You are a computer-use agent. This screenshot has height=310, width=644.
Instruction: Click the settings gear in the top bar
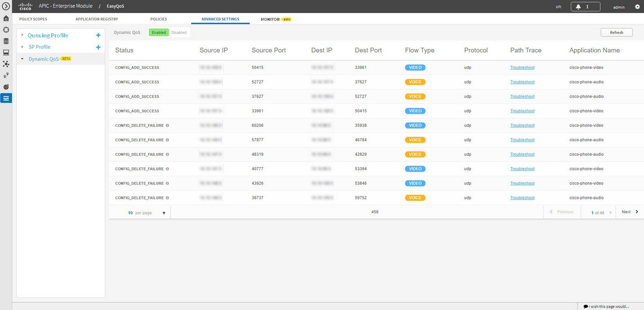pos(637,6)
